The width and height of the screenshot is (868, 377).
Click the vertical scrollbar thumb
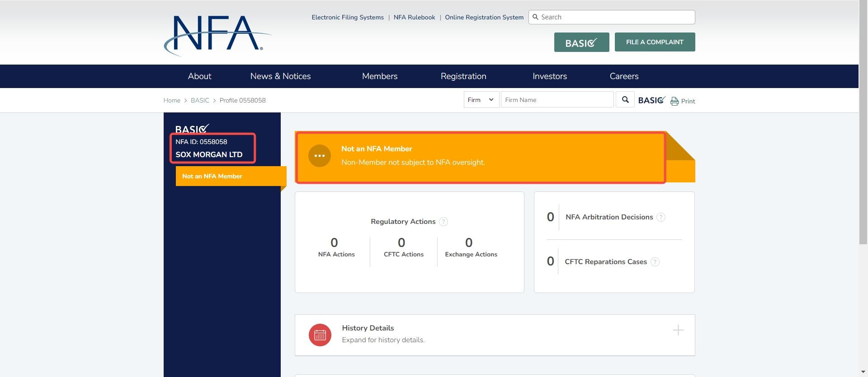[863, 122]
